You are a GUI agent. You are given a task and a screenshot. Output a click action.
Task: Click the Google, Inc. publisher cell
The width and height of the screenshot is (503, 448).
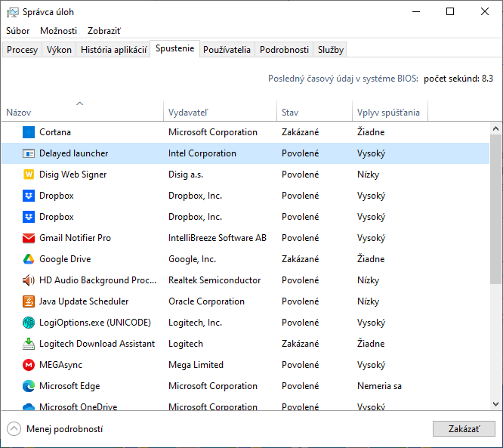pos(192,259)
